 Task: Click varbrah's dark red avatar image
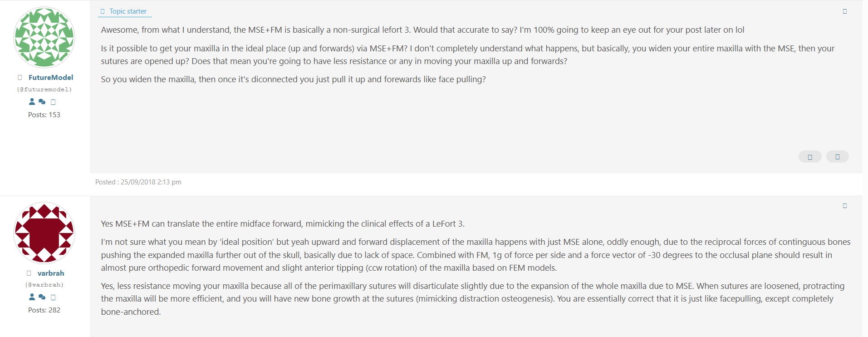point(44,233)
